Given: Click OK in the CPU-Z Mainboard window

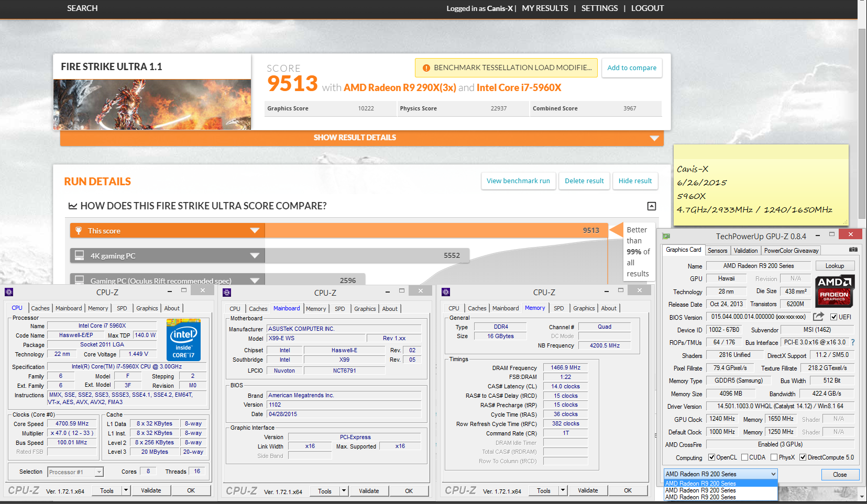Looking at the screenshot, I should pos(409,491).
